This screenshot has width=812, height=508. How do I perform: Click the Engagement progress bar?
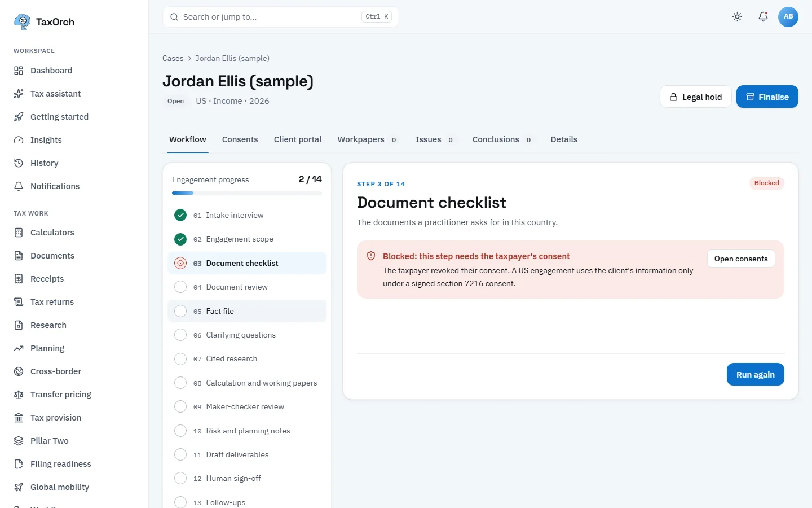pyautogui.click(x=247, y=193)
